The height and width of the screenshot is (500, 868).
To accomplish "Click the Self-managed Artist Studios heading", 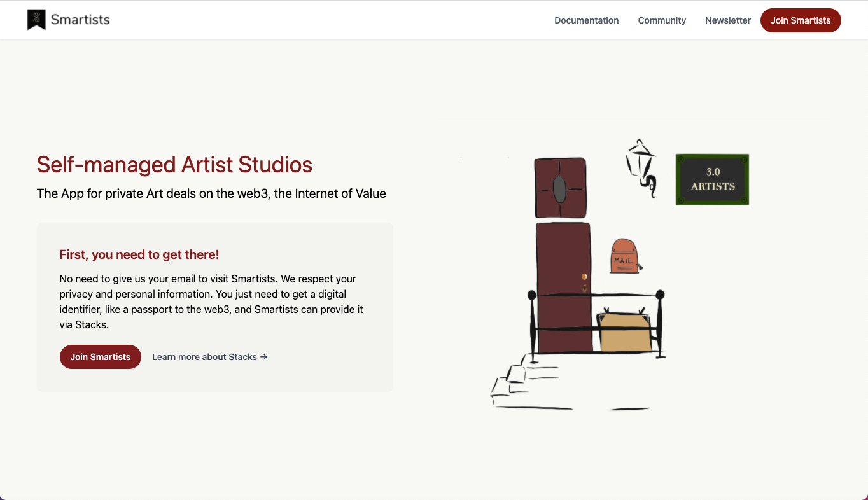I will click(174, 165).
